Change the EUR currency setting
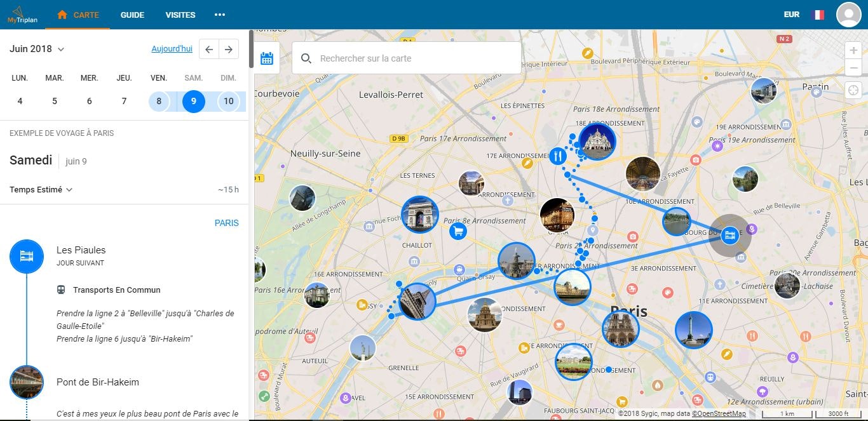 point(792,15)
